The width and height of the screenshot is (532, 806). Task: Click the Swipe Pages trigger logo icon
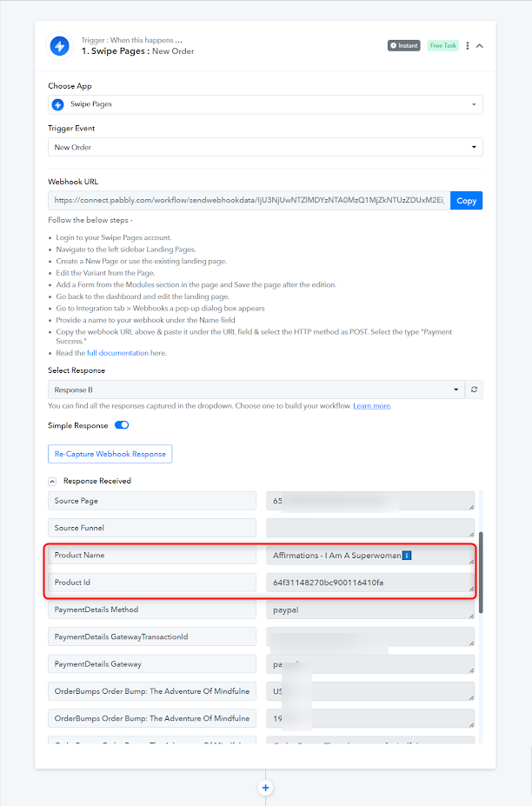60,46
